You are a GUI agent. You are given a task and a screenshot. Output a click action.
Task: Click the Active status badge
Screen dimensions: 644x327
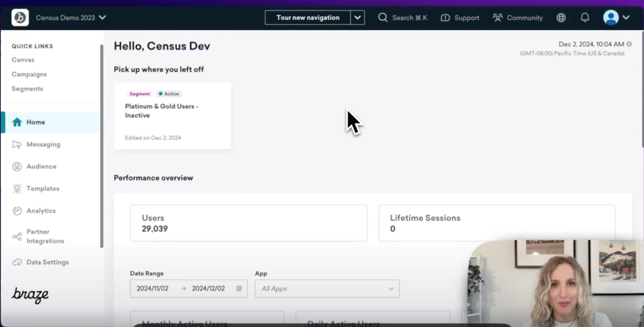tap(169, 94)
